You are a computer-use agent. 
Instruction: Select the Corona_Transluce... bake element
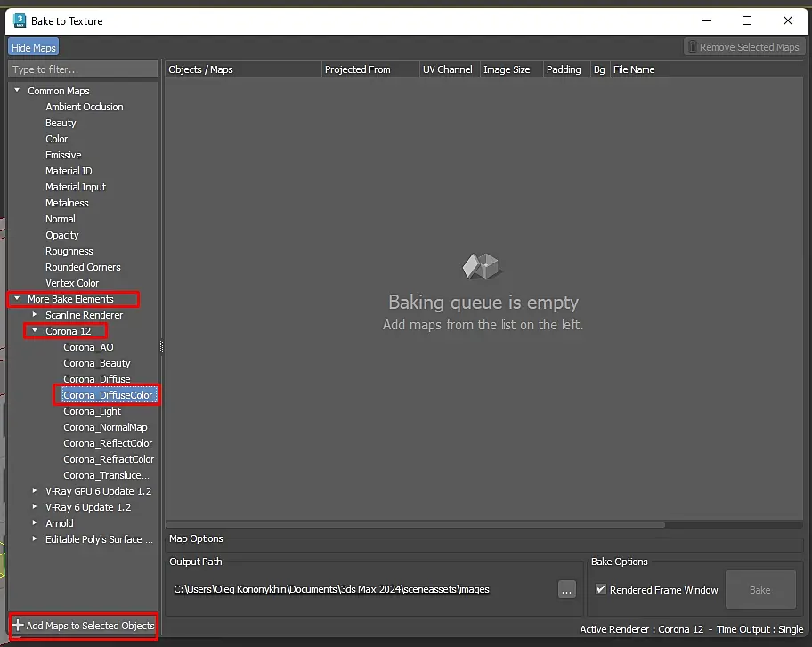(106, 475)
